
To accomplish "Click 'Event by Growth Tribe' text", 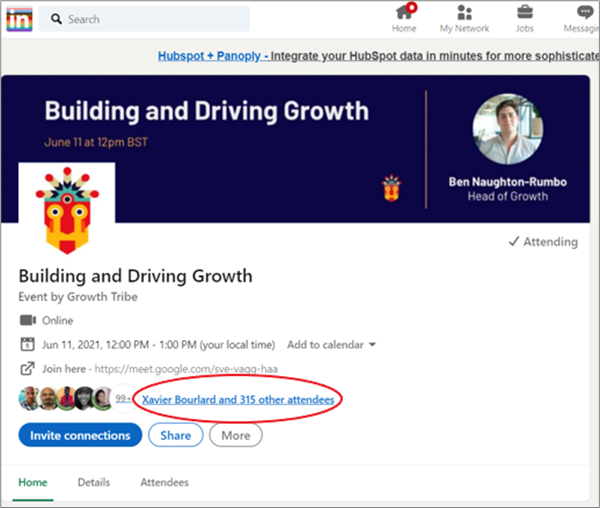I will [78, 297].
